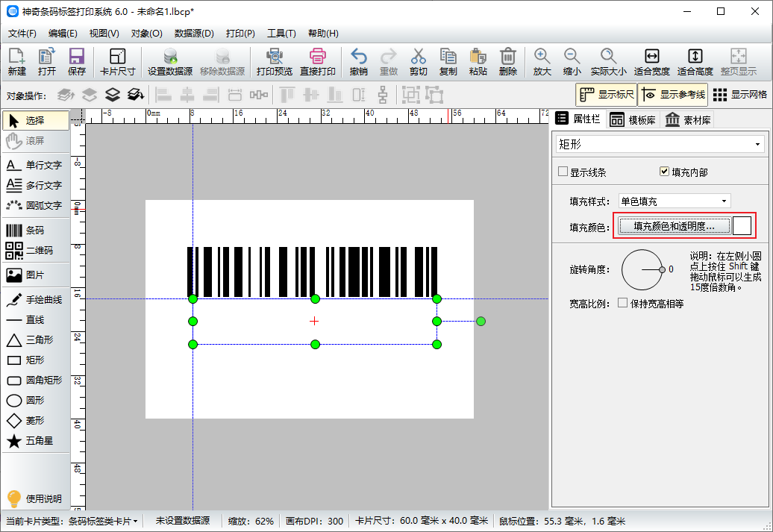Open 打印预览 print preview
The width and height of the screenshot is (773, 532).
(274, 62)
